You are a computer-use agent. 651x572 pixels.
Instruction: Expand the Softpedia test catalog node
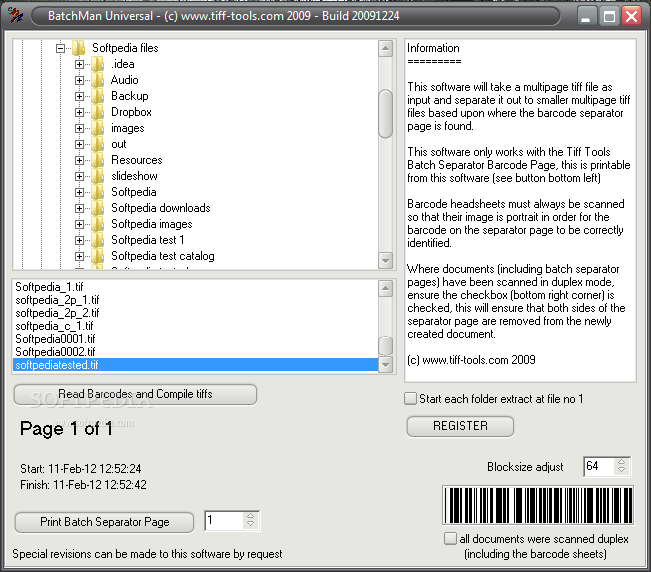79,256
